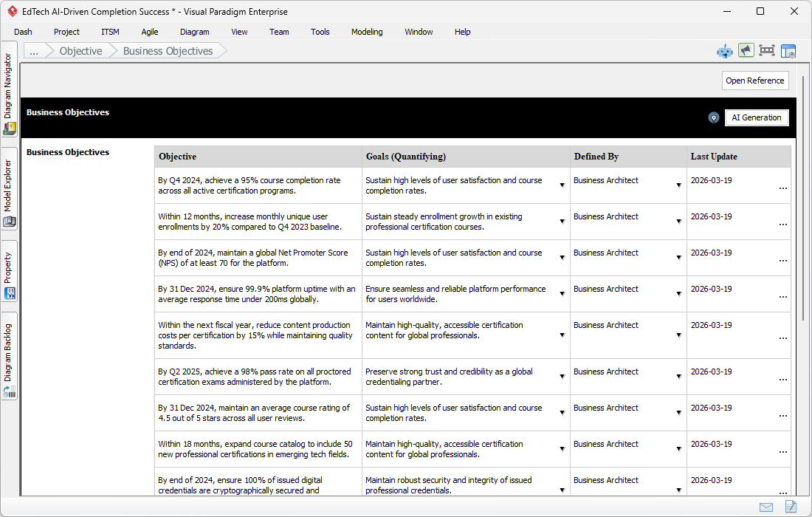
Task: Click the lightbulb hint icon beside AI Generation
Action: pyautogui.click(x=713, y=117)
